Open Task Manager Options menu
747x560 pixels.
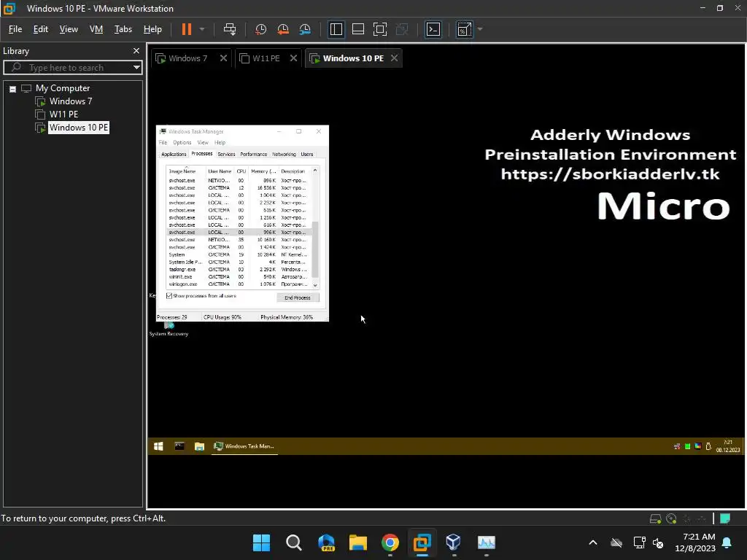[x=182, y=142]
